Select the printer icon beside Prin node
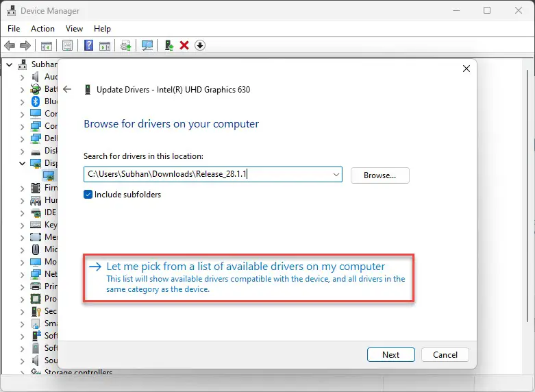This screenshot has height=392, width=535. tap(36, 286)
